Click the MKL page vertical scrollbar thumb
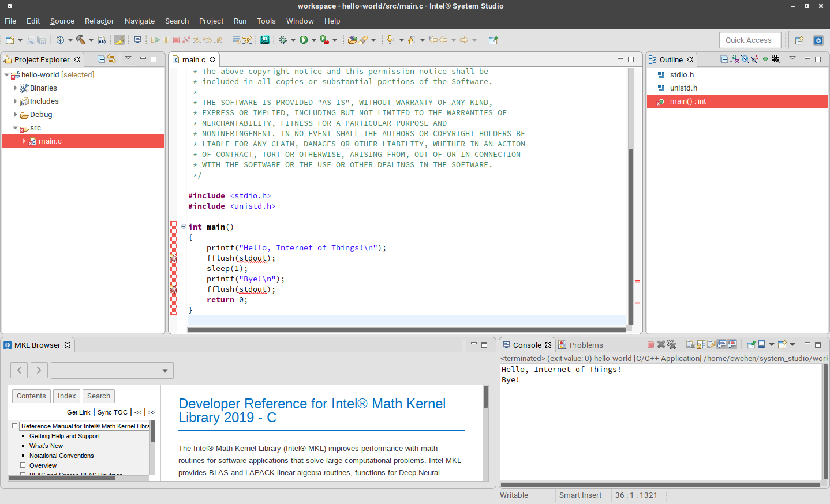The width and height of the screenshot is (830, 504). 485,397
